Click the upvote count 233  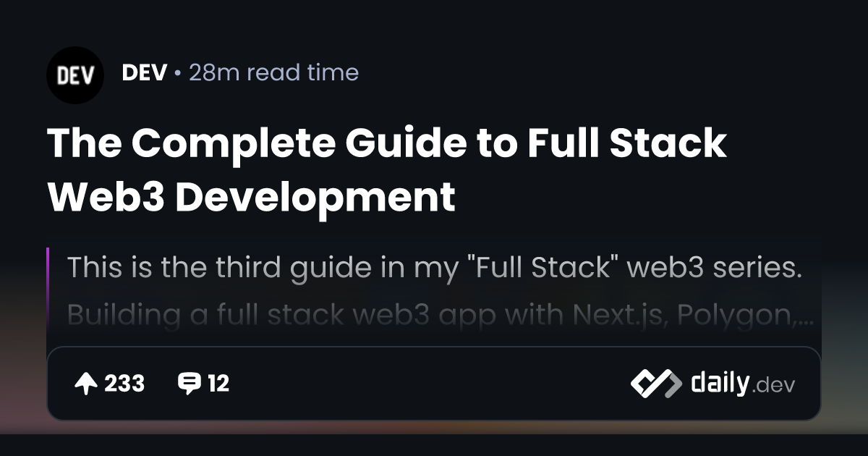(124, 384)
